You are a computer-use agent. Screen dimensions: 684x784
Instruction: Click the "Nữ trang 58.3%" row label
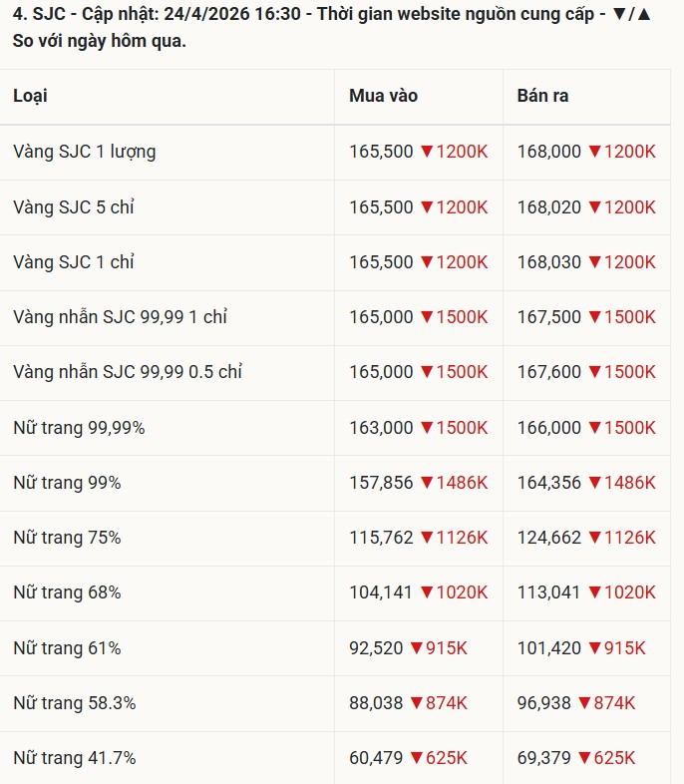74,703
